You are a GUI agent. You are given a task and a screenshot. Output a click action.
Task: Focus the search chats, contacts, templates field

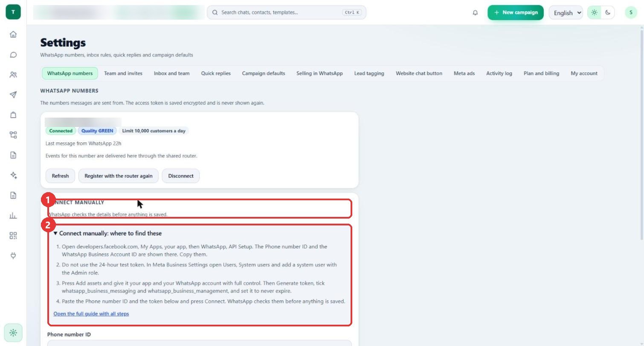287,12
